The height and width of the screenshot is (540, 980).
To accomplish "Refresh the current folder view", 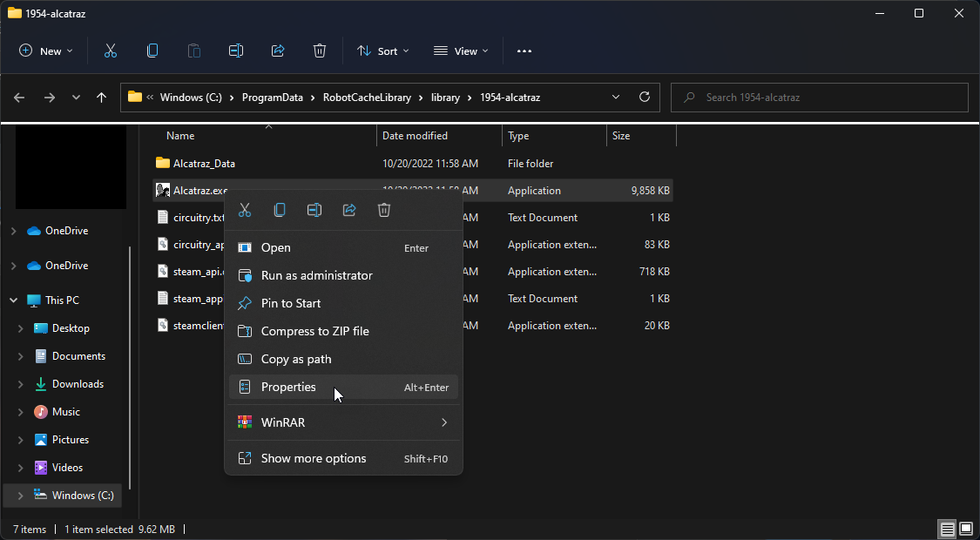I will click(645, 97).
